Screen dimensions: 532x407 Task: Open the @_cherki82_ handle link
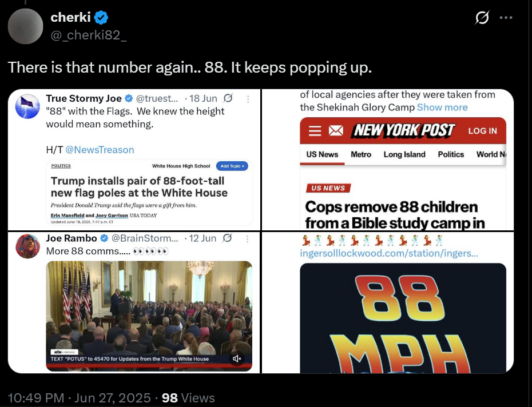pos(89,35)
